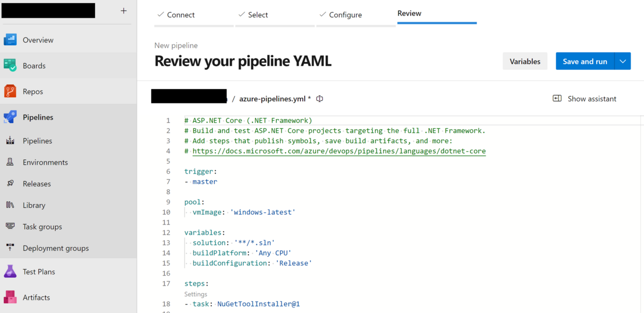The width and height of the screenshot is (644, 313).
Task: Open Boards via its sidebar icon
Action: coord(10,65)
